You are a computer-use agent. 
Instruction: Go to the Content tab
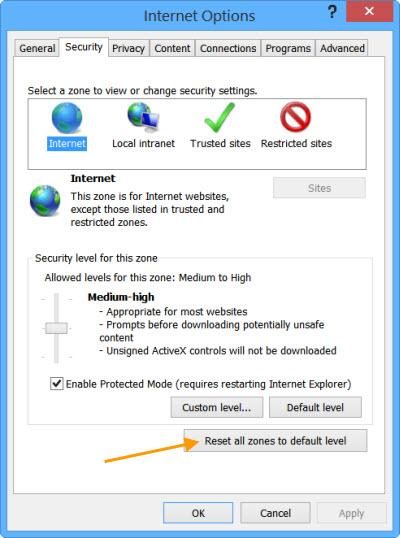coord(172,48)
